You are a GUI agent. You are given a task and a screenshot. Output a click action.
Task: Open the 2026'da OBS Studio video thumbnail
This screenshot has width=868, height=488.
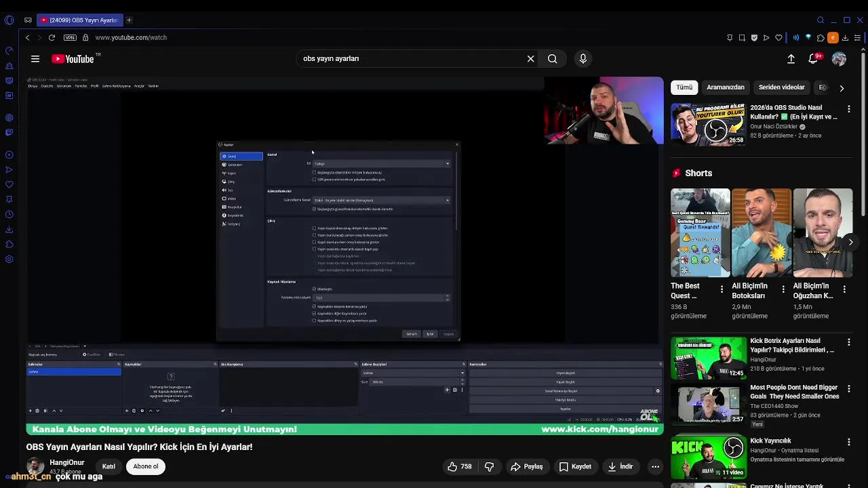(708, 124)
